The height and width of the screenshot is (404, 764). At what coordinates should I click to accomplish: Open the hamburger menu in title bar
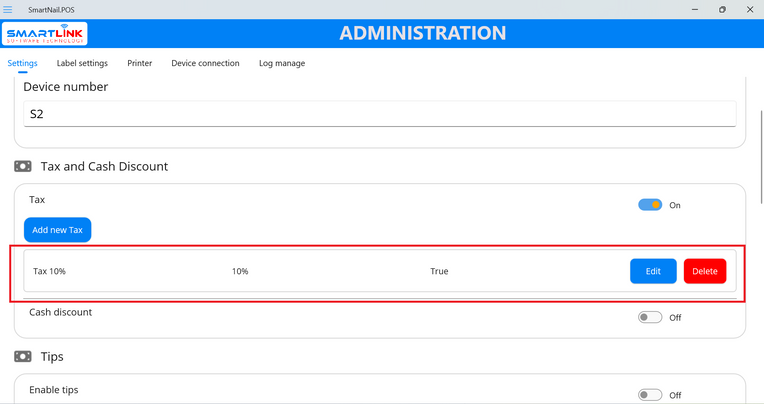(x=9, y=9)
